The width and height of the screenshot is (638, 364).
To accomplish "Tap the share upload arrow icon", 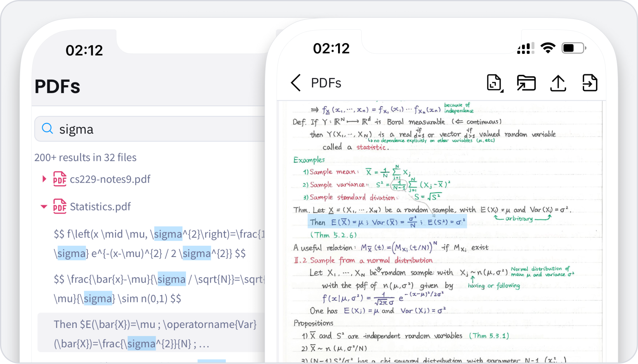I will pyautogui.click(x=558, y=83).
